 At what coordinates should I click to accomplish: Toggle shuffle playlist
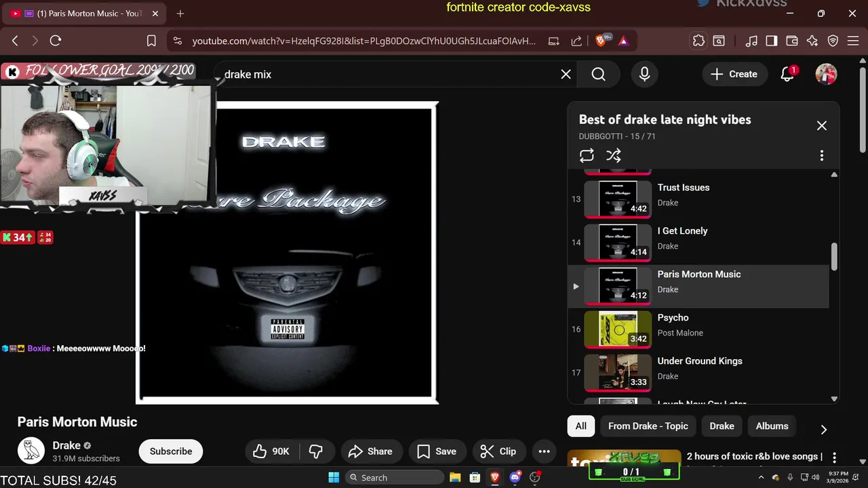tap(614, 155)
